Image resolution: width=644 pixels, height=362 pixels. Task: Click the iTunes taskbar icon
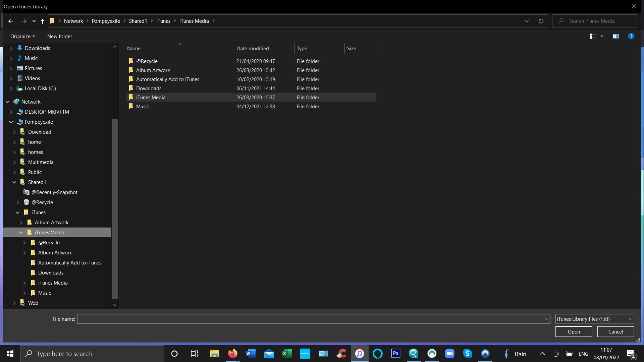click(359, 353)
